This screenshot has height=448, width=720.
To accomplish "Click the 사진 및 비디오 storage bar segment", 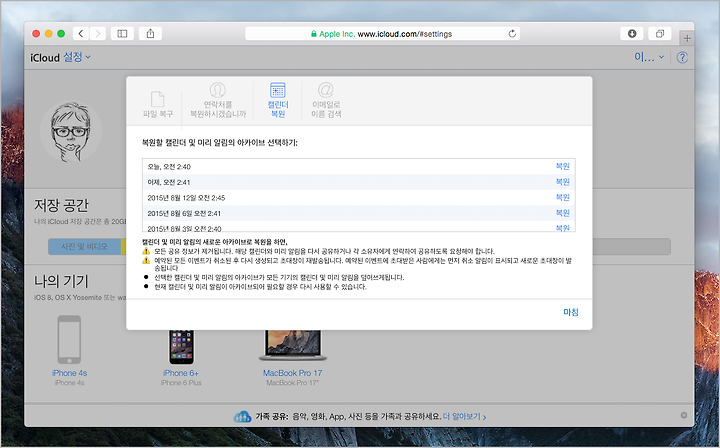I will [x=84, y=246].
